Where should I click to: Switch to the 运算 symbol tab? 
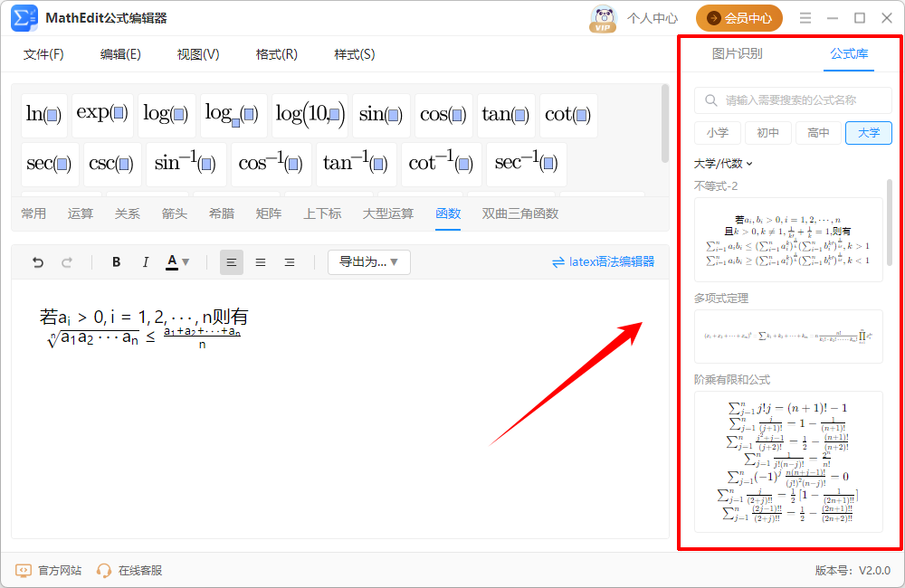pos(81,214)
